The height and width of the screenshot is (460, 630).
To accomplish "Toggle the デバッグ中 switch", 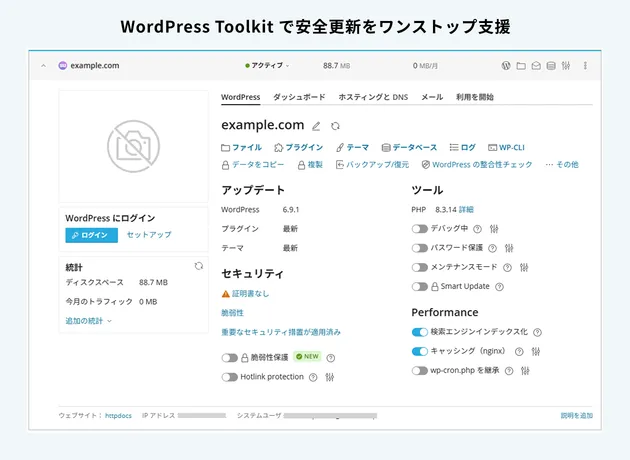I will tap(420, 229).
